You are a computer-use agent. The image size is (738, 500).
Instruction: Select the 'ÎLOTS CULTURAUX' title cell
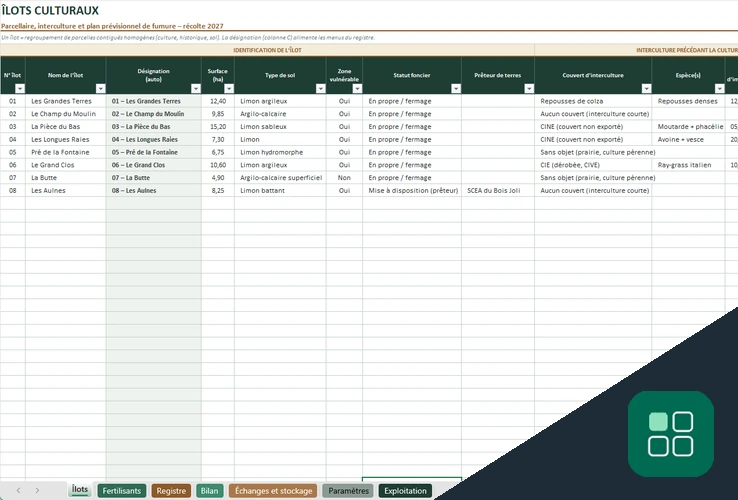click(x=50, y=10)
